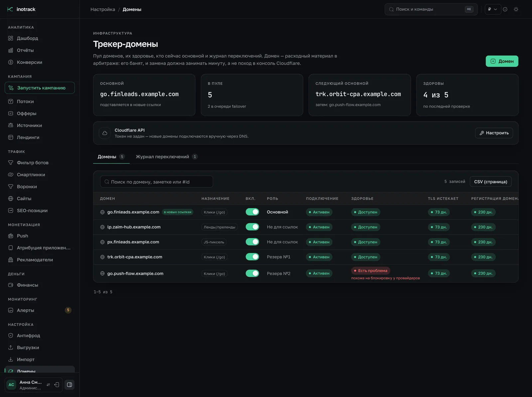Open Фильтр ботов from the sidebar
The image size is (532, 397).
[x=40, y=163]
